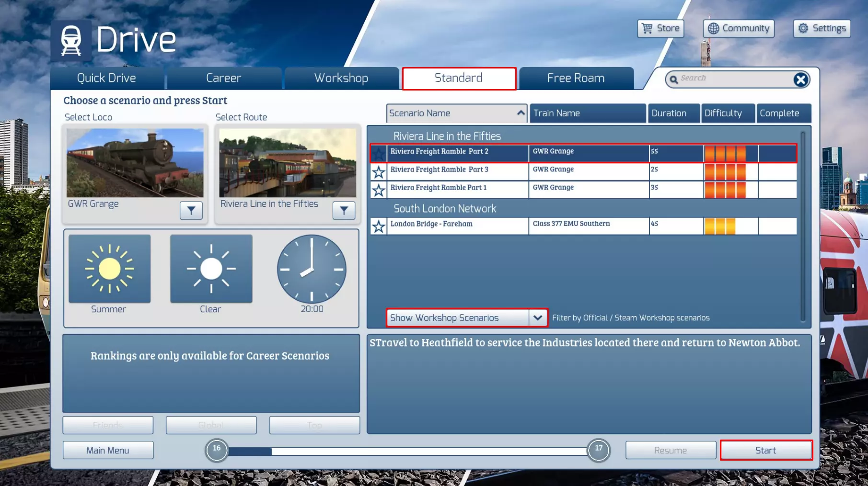Viewport: 868px width, 486px height.
Task: Click duration 25 of Freight Ramble Part 3
Action: (654, 170)
